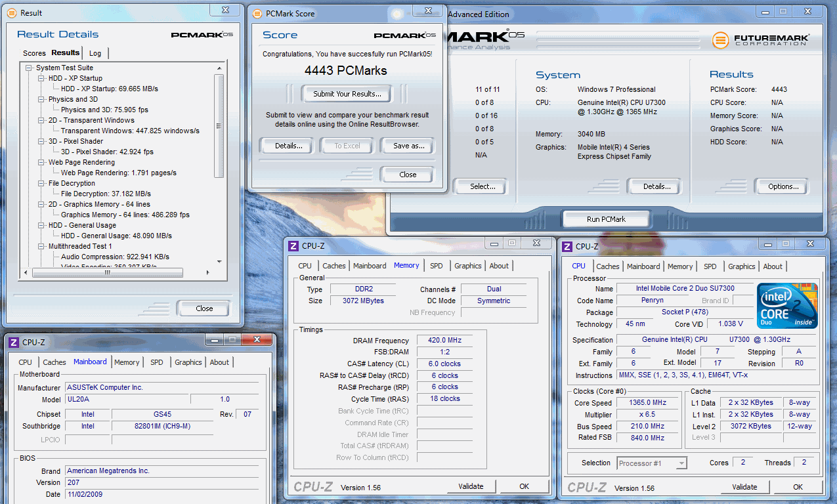The width and height of the screenshot is (837, 504).
Task: Click the scroll up arrow in the Result tree
Action: click(x=219, y=68)
